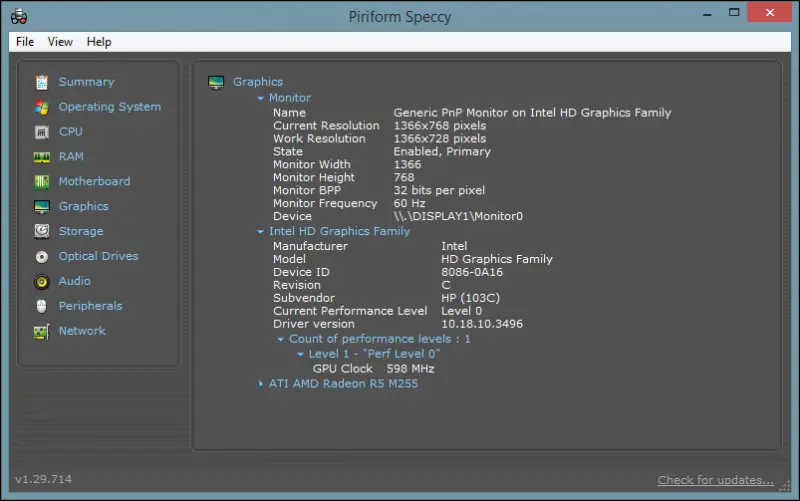Select Graphics in the sidebar

[84, 207]
